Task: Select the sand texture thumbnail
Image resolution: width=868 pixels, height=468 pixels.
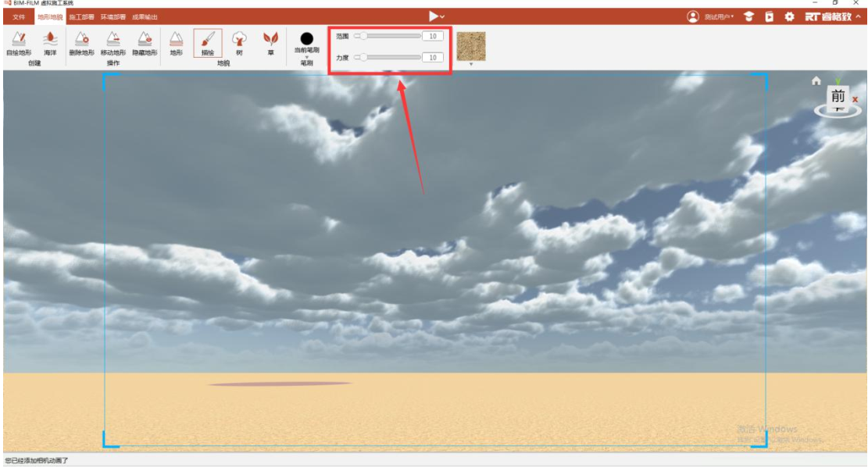Action: pos(471,46)
